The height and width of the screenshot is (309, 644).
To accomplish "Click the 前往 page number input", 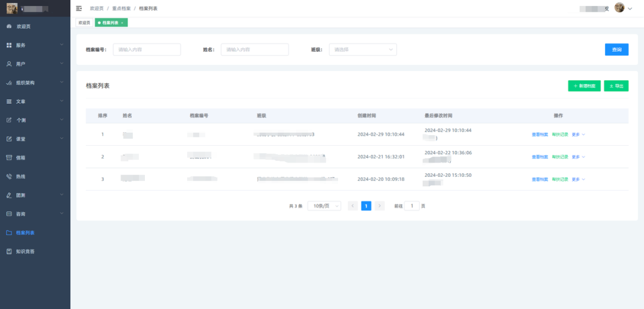I will [x=412, y=206].
